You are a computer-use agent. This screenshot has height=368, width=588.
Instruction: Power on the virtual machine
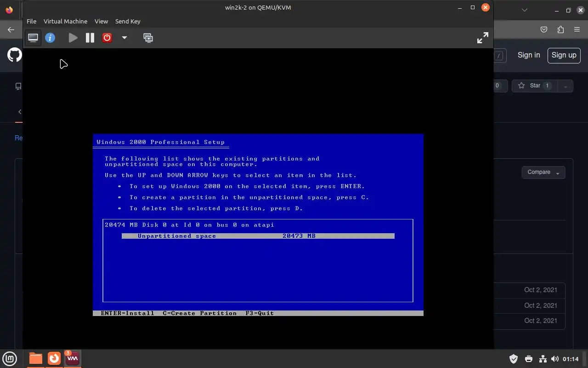click(x=73, y=38)
